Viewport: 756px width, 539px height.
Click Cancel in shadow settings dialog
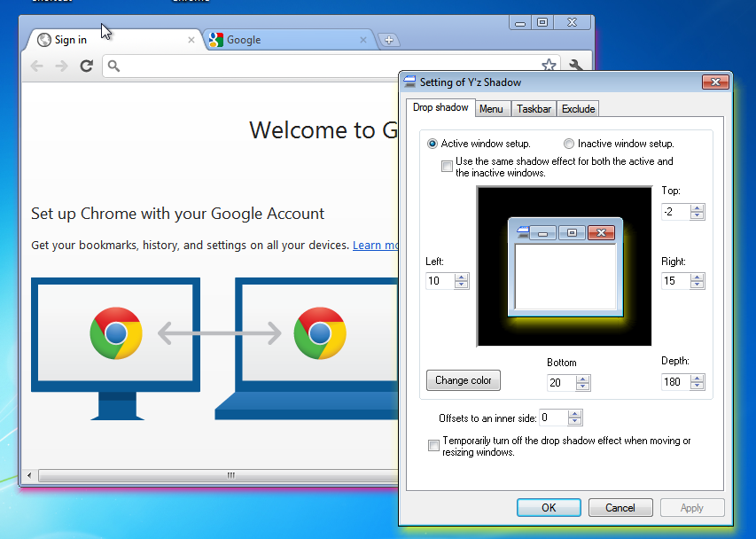tap(620, 508)
